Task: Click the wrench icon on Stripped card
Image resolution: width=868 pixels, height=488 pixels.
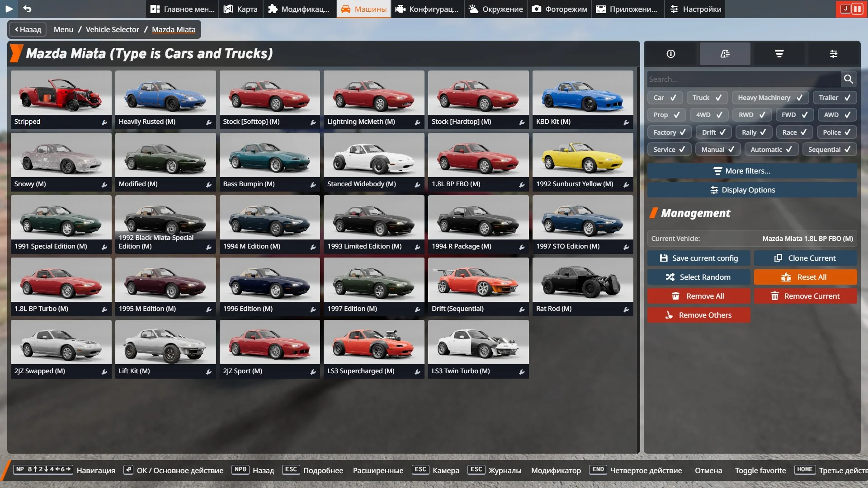Action: click(x=104, y=122)
